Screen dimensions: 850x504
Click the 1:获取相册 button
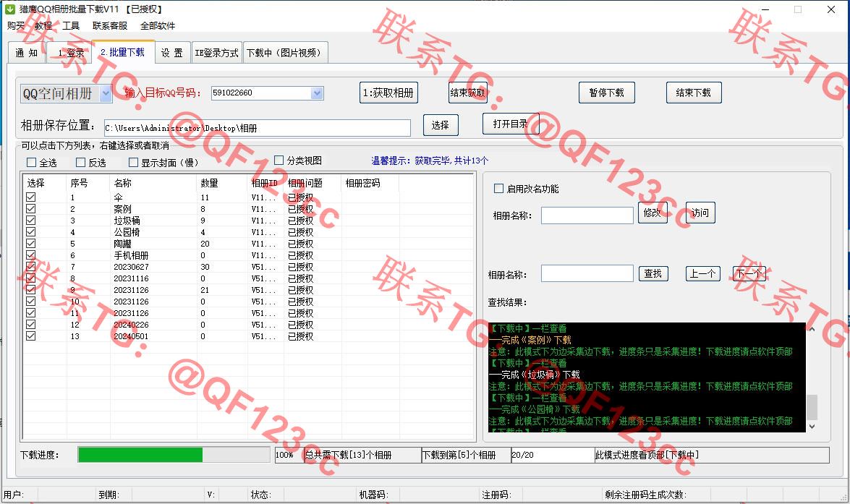[388, 93]
